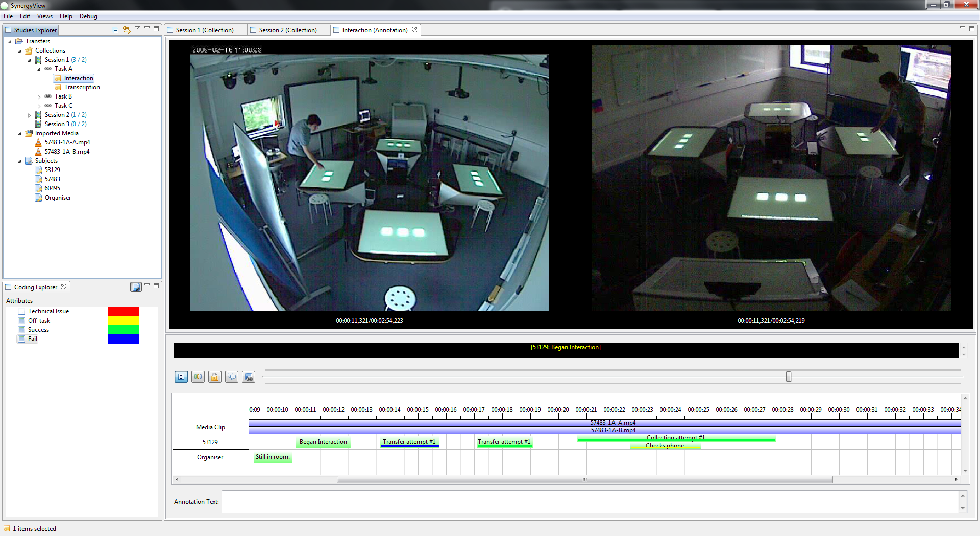This screenshot has height=536, width=980.
Task: Select the 'Still in room.' annotation
Action: (273, 457)
